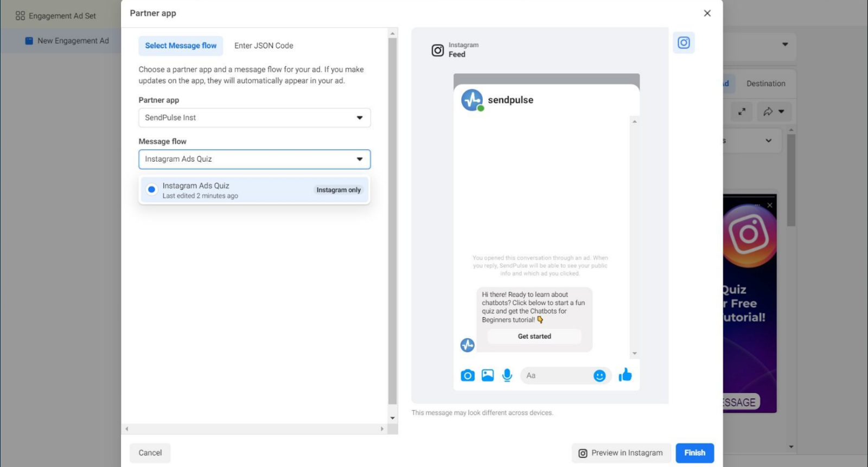Switch to the Select Message flow tab
Screen dimensions: 868x467
(x=181, y=46)
